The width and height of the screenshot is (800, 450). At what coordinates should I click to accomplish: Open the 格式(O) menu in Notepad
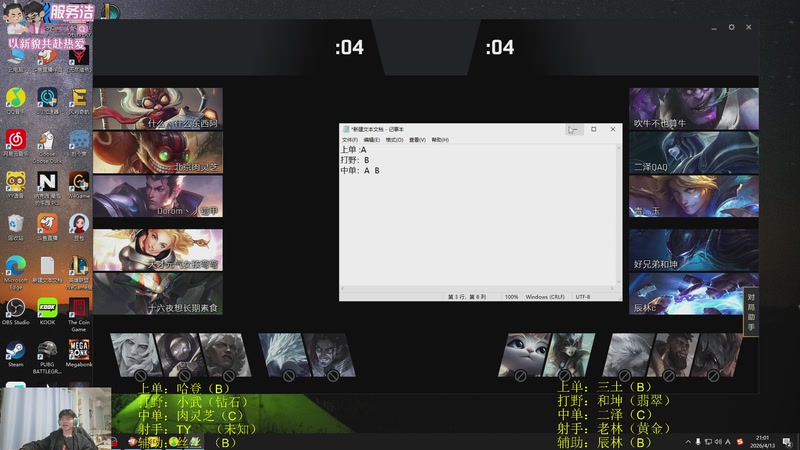click(394, 140)
